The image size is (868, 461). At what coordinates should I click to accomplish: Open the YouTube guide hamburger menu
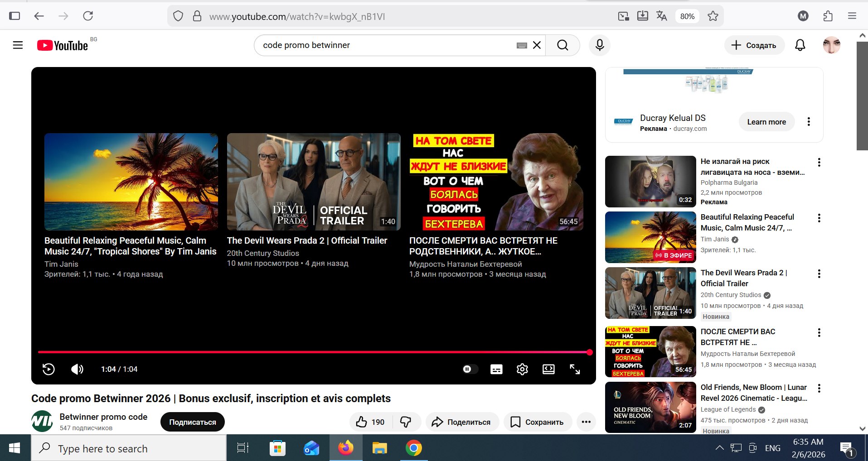point(18,45)
